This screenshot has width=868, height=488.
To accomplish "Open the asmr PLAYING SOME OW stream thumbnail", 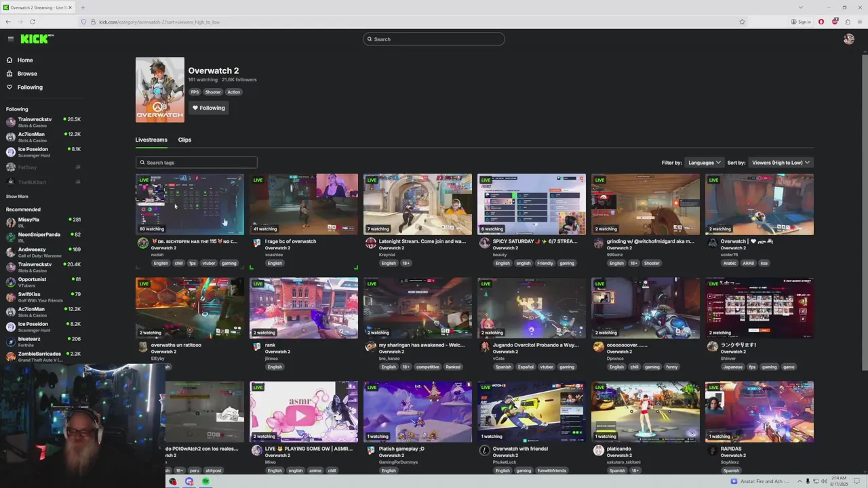I will pyautogui.click(x=304, y=411).
